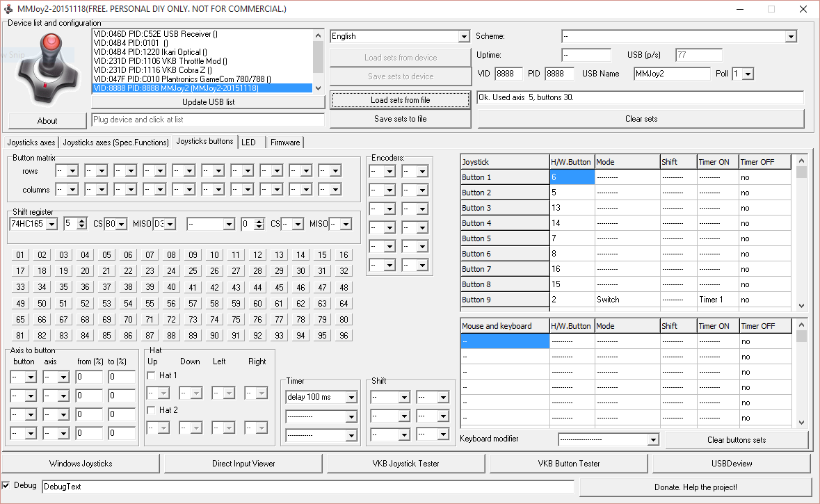Enable the Hat 1 checkbox
This screenshot has height=504, width=820.
[x=151, y=375]
